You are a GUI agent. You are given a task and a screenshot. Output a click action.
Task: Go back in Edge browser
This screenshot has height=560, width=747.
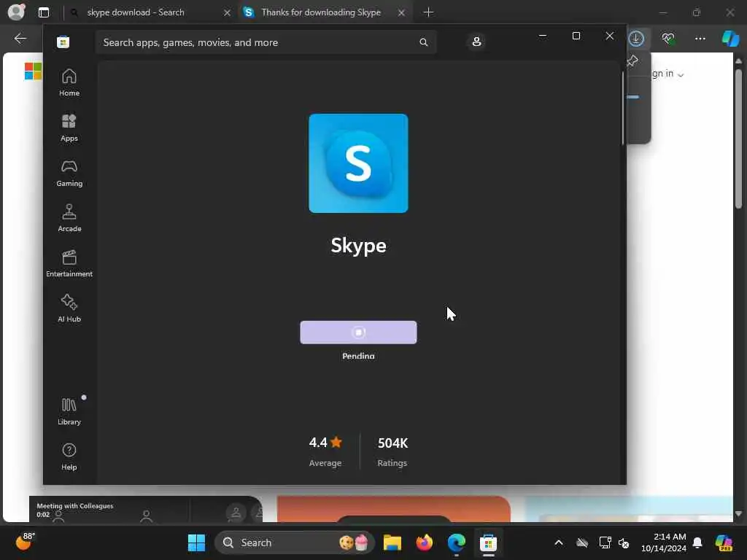[20, 39]
